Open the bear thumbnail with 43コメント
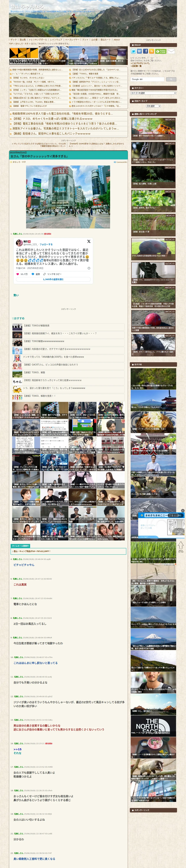This screenshot has width=186, height=868. (x=153, y=345)
